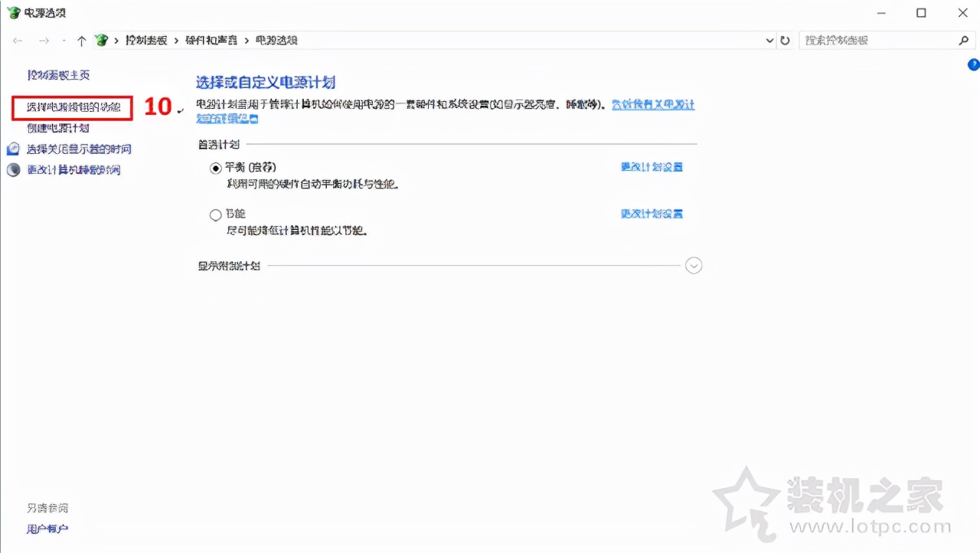The width and height of the screenshot is (980, 553).
Task: Click the up arrow to go to parent folder
Action: coord(81,40)
